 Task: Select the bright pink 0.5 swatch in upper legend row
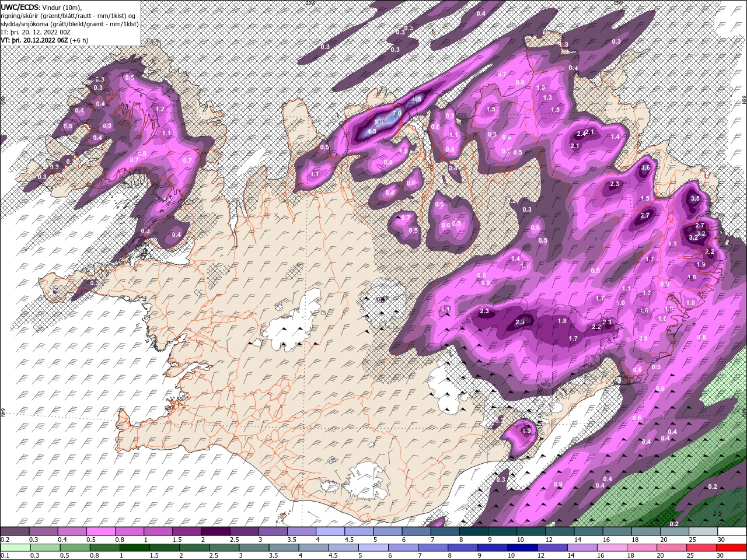[x=100, y=531]
